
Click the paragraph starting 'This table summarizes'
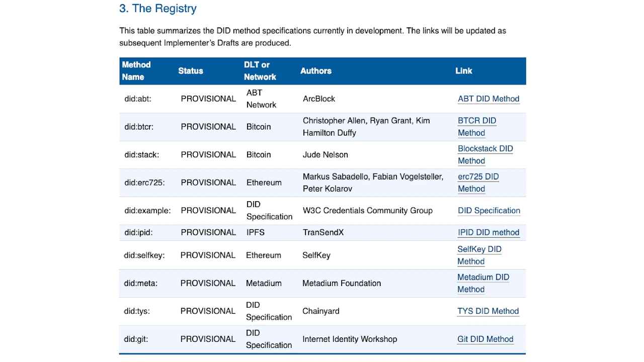[312, 37]
